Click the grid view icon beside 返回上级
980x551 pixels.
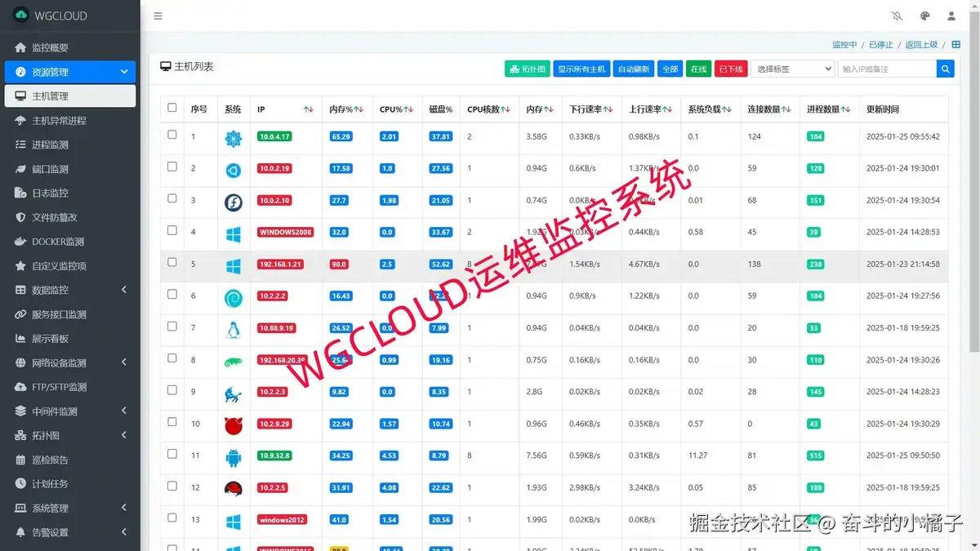pyautogui.click(x=955, y=44)
